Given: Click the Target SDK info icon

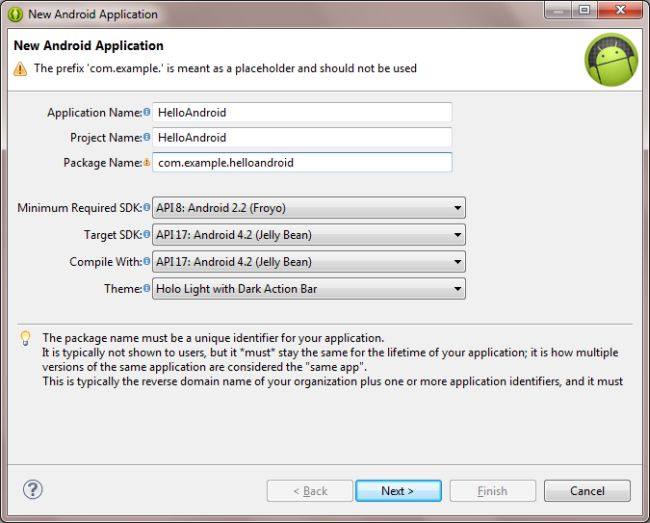Looking at the screenshot, I should (147, 235).
